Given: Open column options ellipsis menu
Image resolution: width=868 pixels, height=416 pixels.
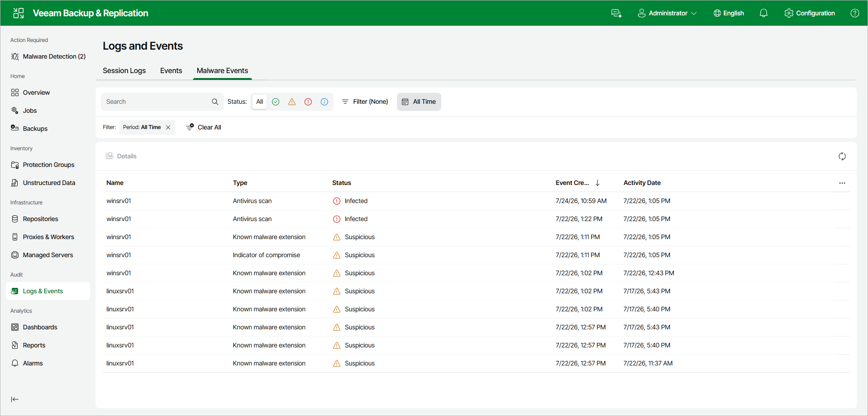Looking at the screenshot, I should (842, 183).
